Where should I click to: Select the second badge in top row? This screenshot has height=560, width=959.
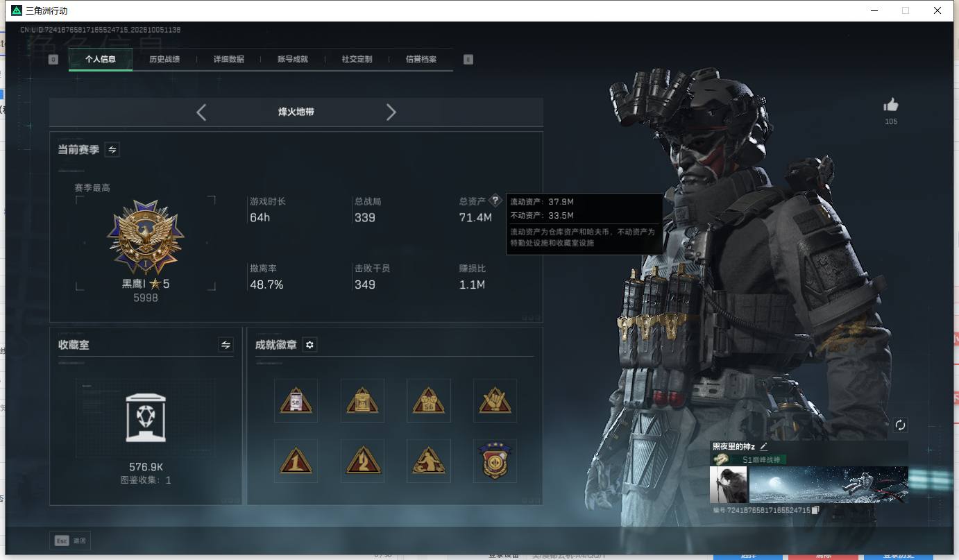[x=362, y=400]
